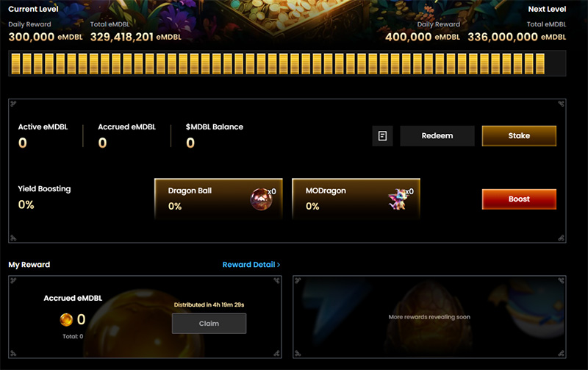This screenshot has width=588, height=370.
Task: Select the Dragon Ball boost card
Action: coord(218,199)
